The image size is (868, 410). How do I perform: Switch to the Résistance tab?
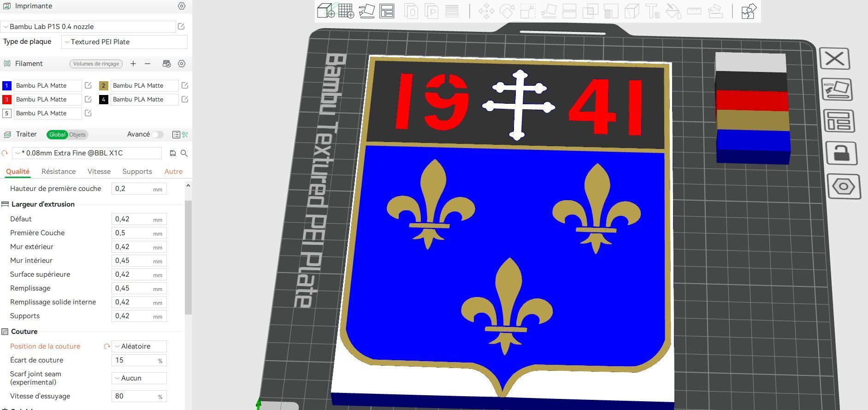pos(59,172)
